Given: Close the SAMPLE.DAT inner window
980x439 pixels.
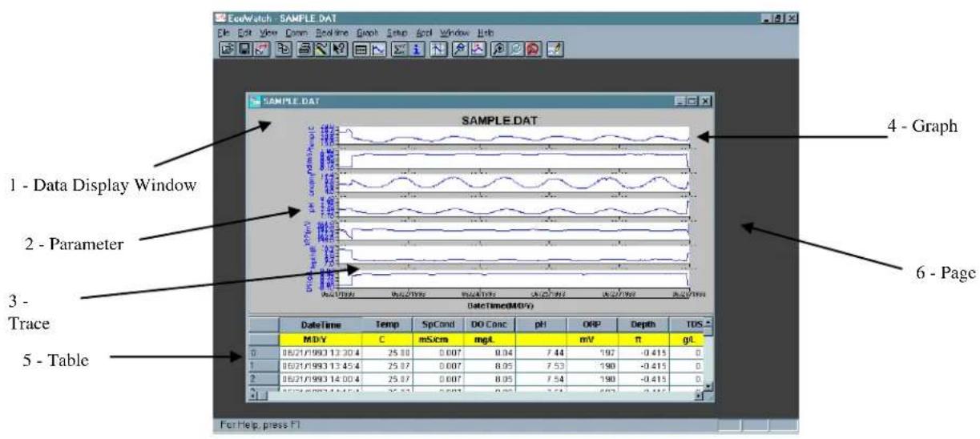Looking at the screenshot, I should pos(705,102).
